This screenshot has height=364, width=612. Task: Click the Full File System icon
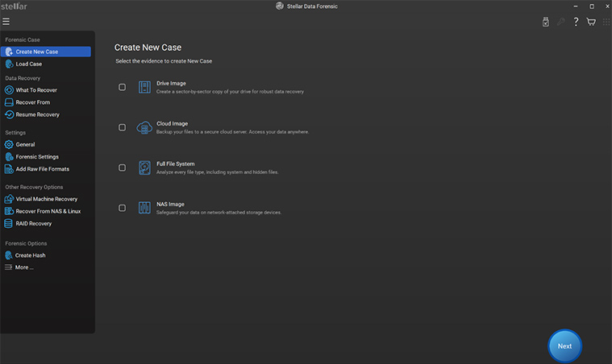click(x=144, y=168)
